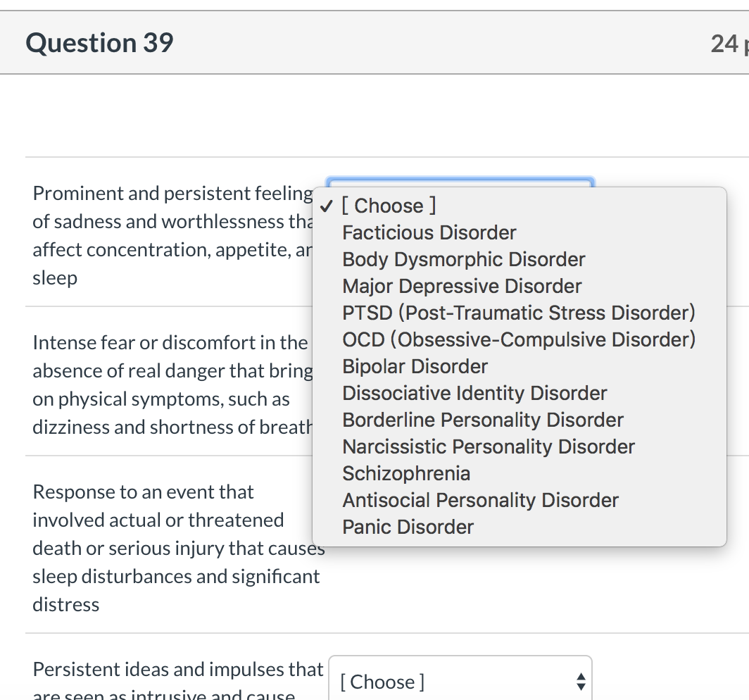Select Body Dysmorphic Disorder option
The width and height of the screenshot is (749, 700).
pos(463,259)
